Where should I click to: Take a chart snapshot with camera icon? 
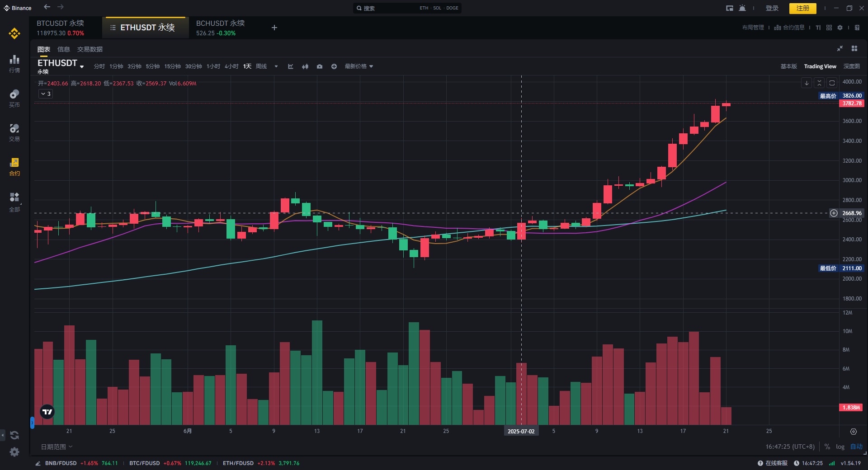click(320, 66)
